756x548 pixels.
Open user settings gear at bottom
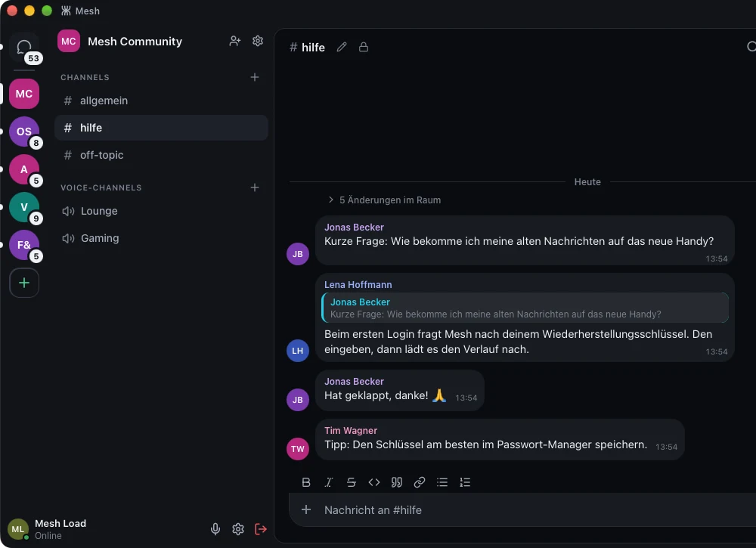[x=238, y=529]
